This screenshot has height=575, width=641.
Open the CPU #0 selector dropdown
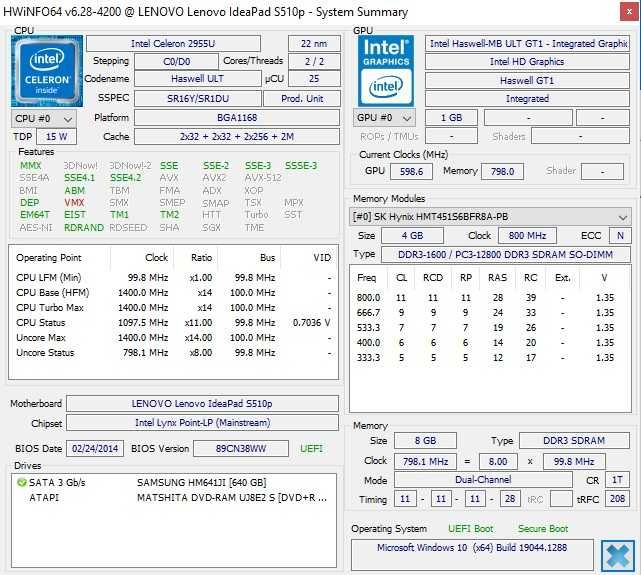[44, 119]
